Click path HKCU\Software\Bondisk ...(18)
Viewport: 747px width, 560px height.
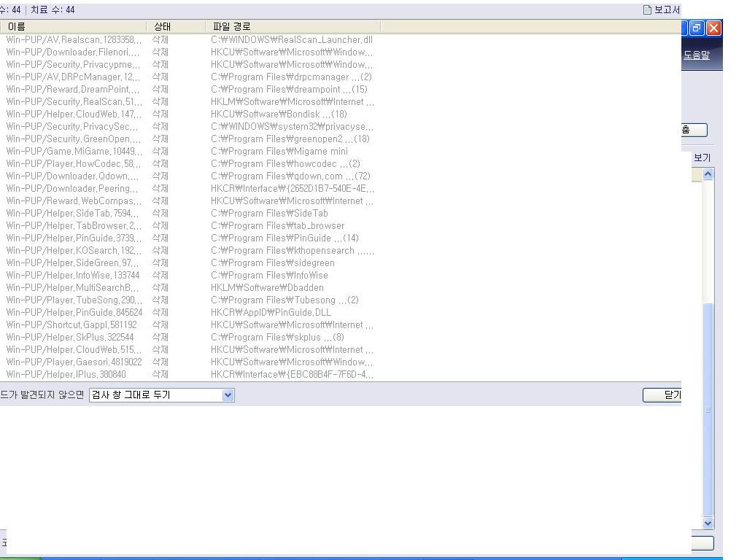pos(279,114)
